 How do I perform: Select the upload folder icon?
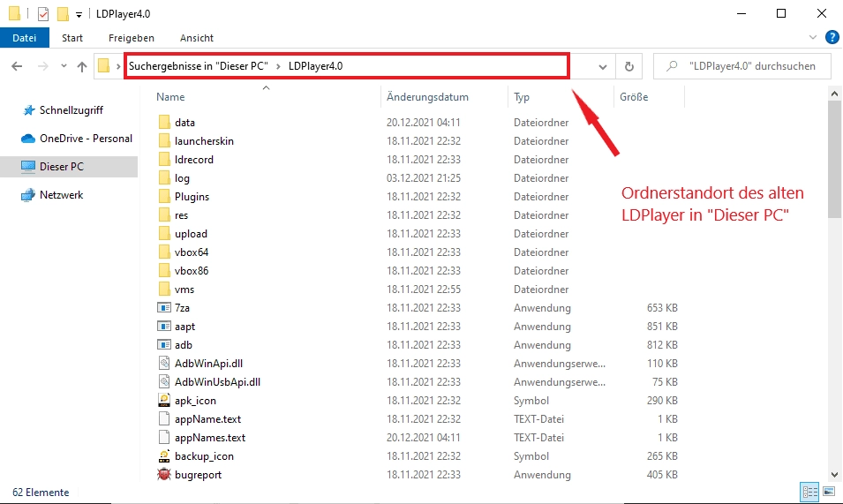pos(164,234)
